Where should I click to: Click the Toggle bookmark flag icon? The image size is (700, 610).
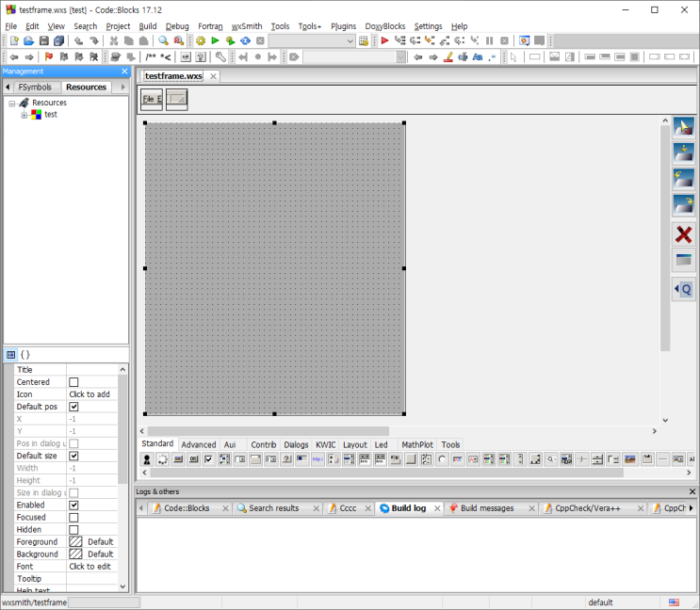[49, 56]
